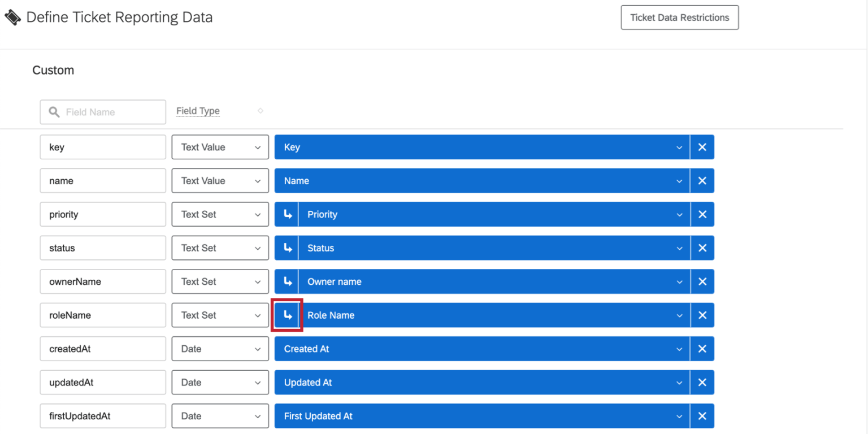This screenshot has width=868, height=434.
Task: Click the magnifier icon in Field Name search
Action: 54,112
